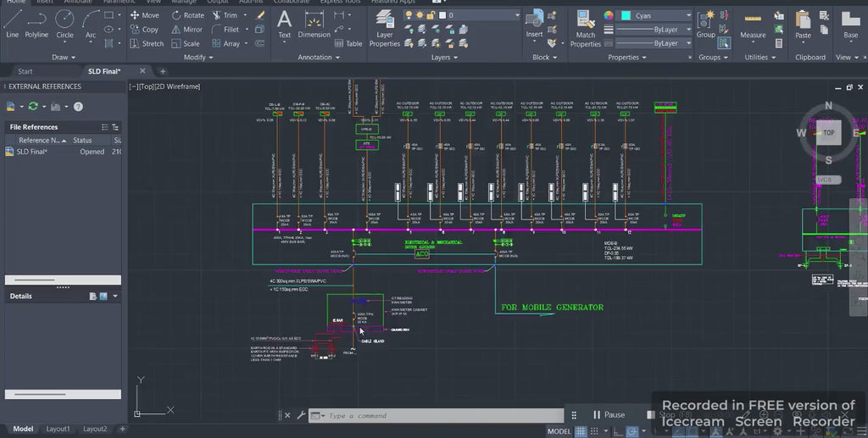Click the [Top] view control label

[x=145, y=86]
